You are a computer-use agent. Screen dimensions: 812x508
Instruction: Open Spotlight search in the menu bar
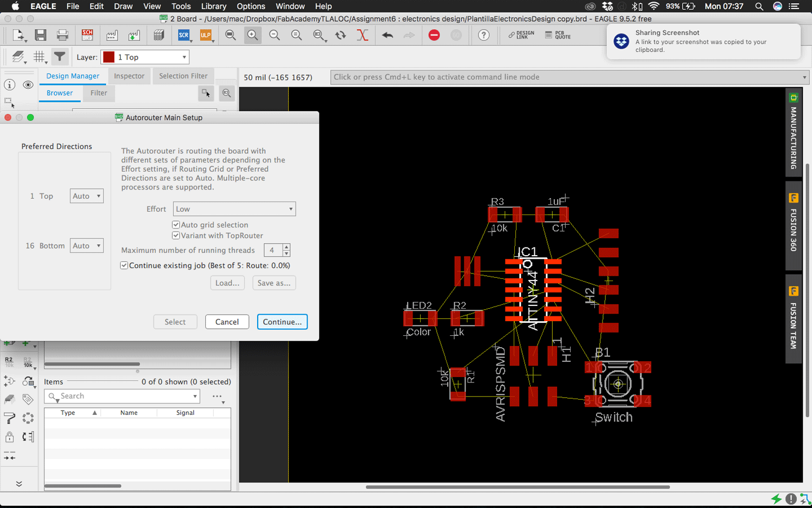(759, 6)
